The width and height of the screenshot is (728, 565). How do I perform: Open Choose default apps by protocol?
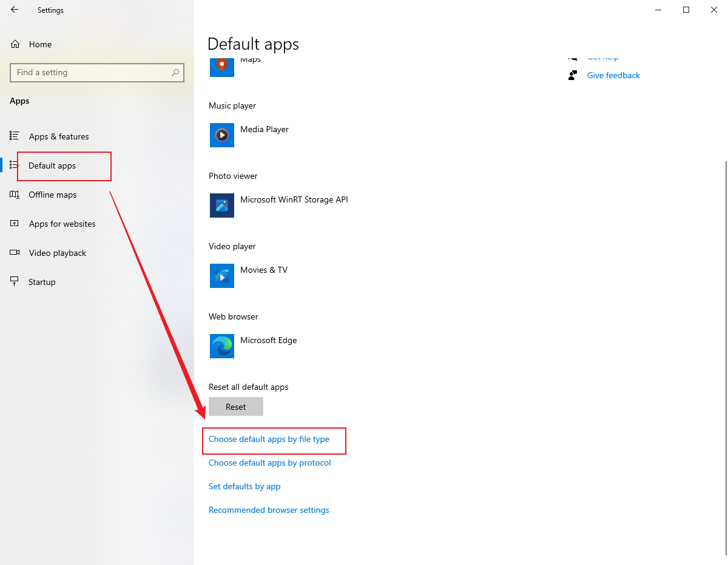pos(270,463)
